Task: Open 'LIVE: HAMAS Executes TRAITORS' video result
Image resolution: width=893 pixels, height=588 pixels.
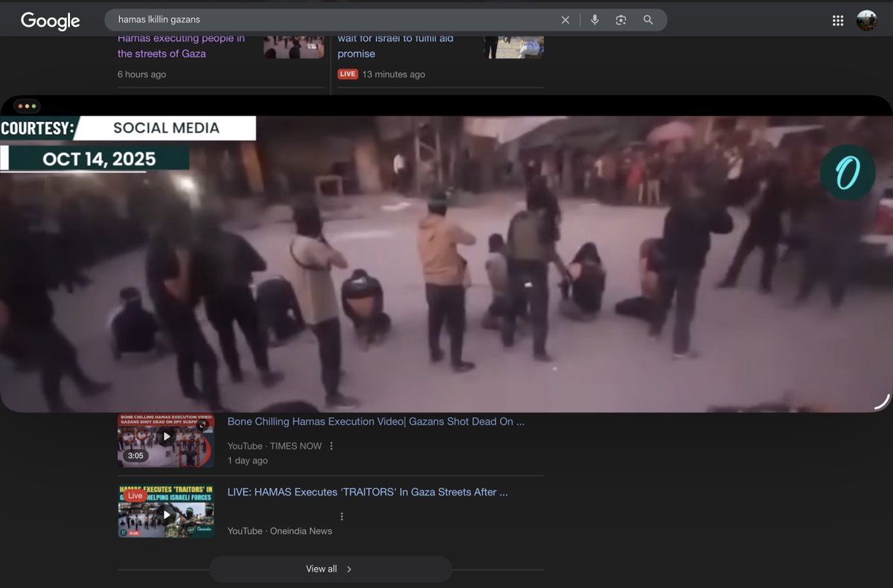Action: pyautogui.click(x=368, y=492)
